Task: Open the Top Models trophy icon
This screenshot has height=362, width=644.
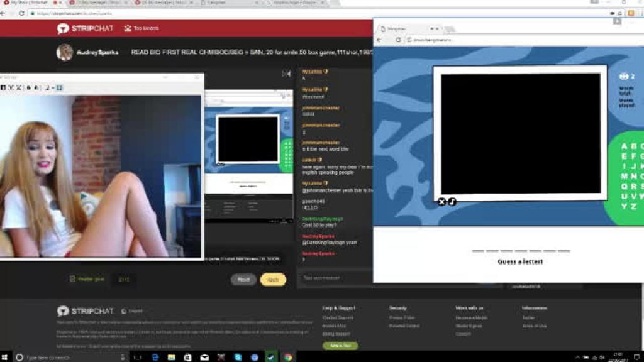Action: 128,28
